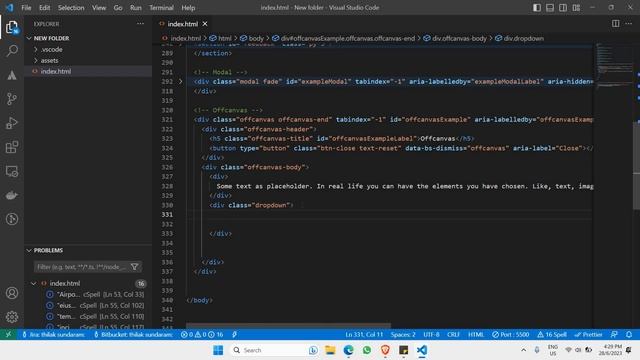Open Customize Layout icon in title bar
The width and height of the screenshot is (640, 360).
pos(576,7)
